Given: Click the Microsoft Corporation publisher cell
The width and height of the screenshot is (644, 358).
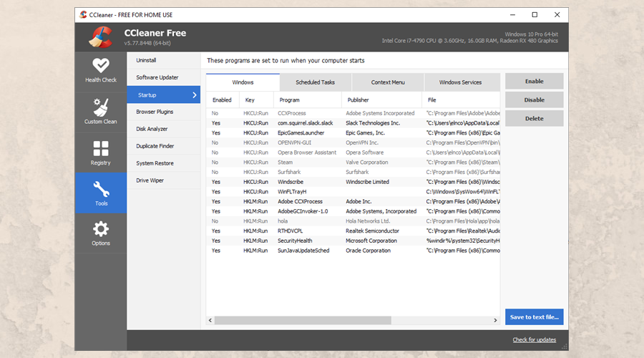Looking at the screenshot, I should (371, 241).
